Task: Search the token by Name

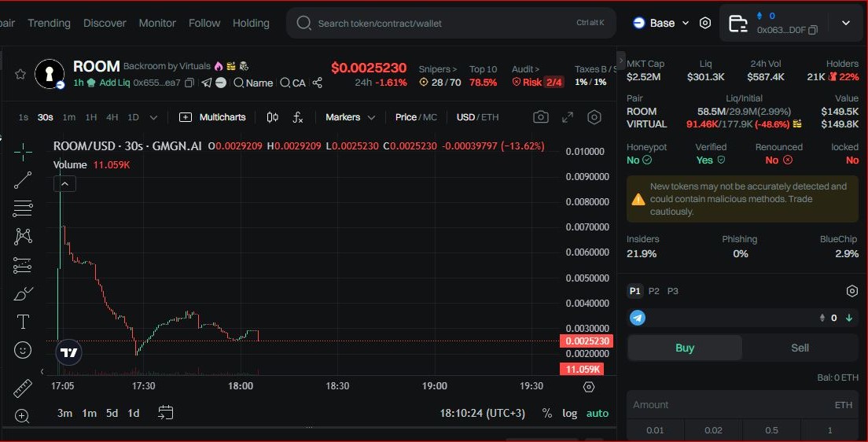Action: click(253, 83)
